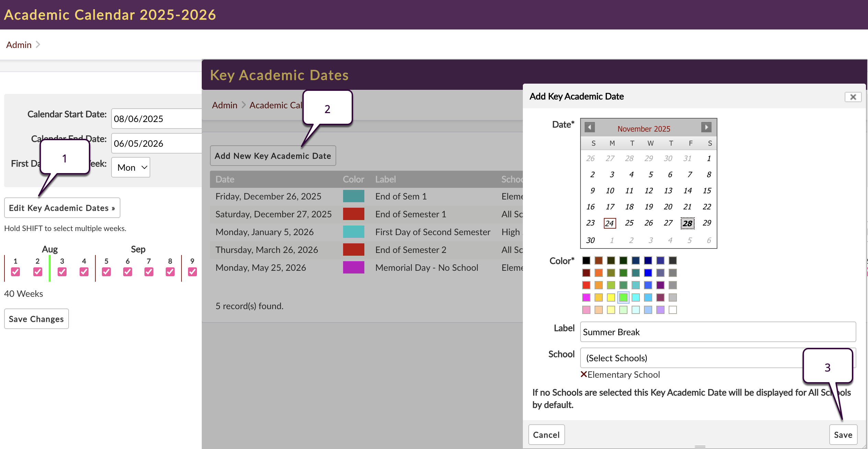Screen dimensions: 868x449
Task: Uncheck the week 9 checkbox
Action: point(192,272)
